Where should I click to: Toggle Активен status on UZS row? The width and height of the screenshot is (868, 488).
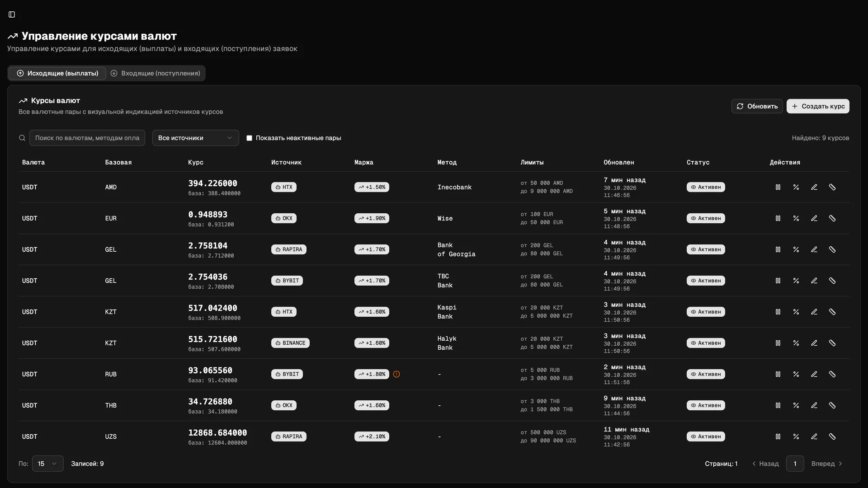click(x=706, y=436)
